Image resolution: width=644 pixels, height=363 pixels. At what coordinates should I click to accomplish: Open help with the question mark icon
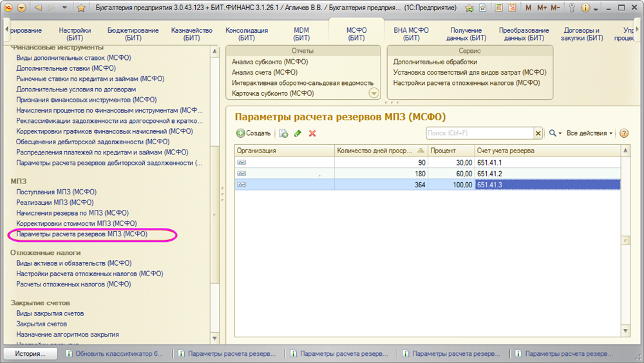(623, 133)
